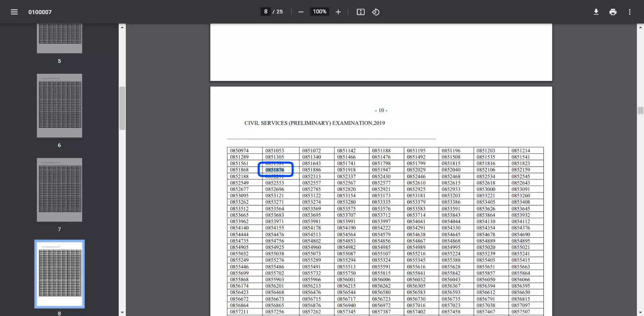This screenshot has width=644, height=316.
Task: Open page 5 thumbnail
Action: click(x=60, y=38)
